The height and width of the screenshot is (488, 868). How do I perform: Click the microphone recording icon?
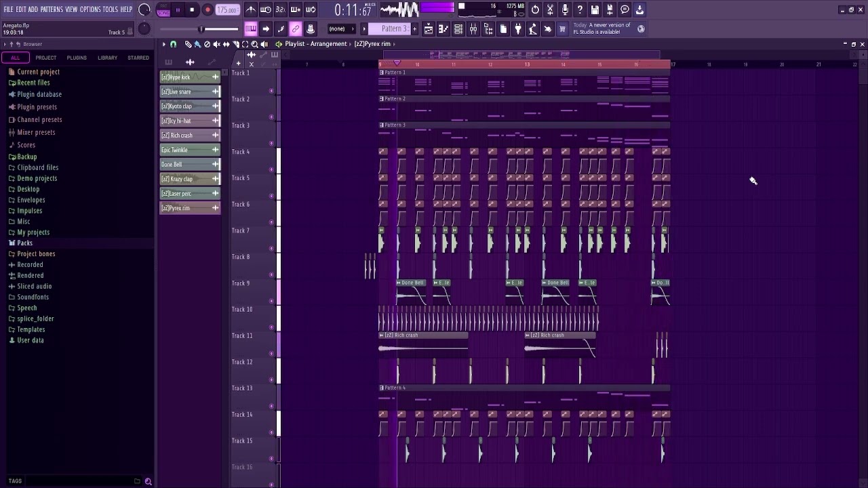(565, 9)
